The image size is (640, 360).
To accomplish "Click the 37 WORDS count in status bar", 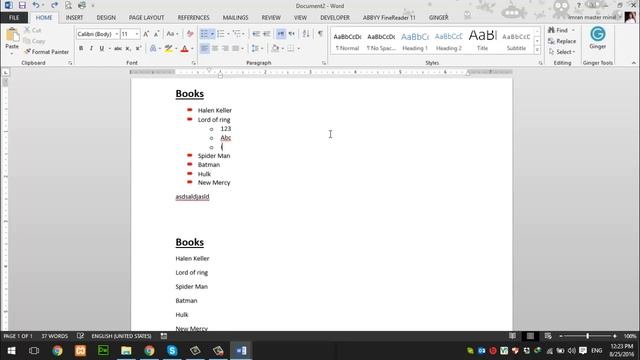I will tap(54, 336).
